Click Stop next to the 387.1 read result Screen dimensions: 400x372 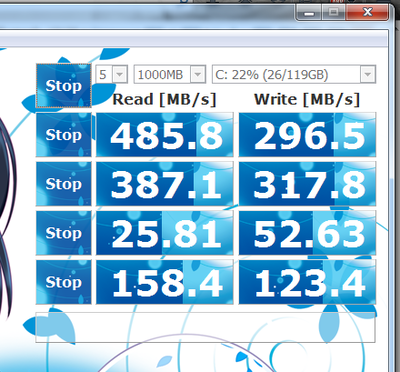click(x=63, y=184)
